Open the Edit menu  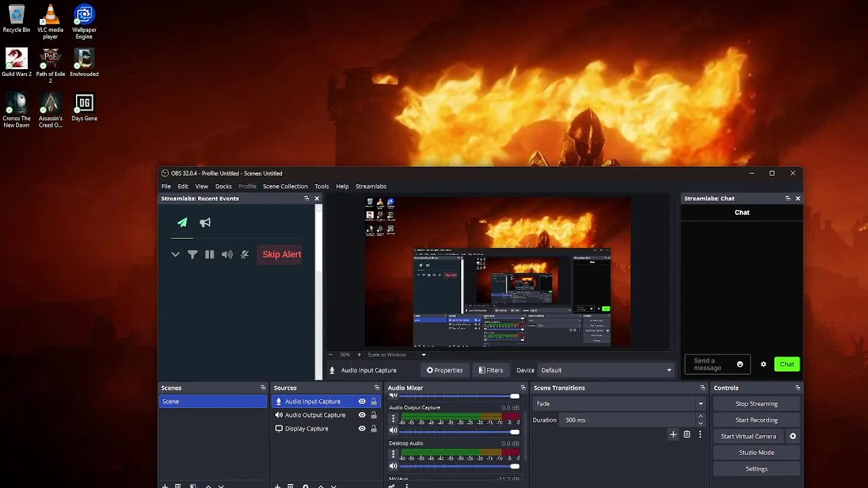(x=183, y=186)
